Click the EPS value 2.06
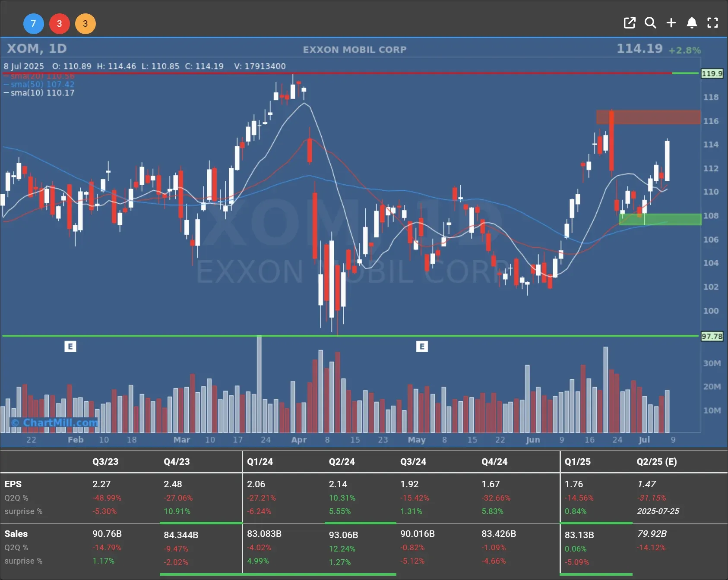Screen dimensions: 728x580 click(x=256, y=484)
